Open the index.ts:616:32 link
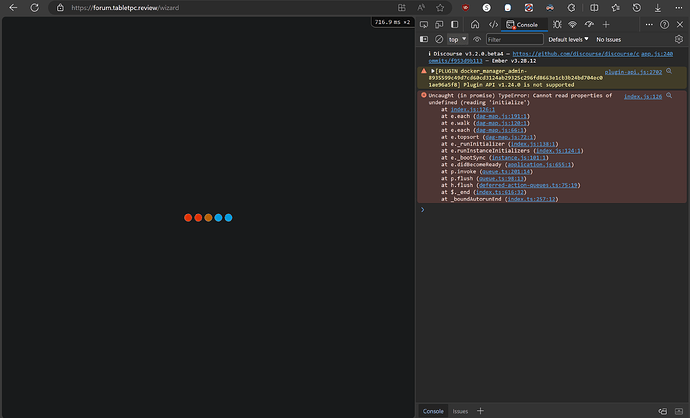690x418 pixels. (500, 192)
